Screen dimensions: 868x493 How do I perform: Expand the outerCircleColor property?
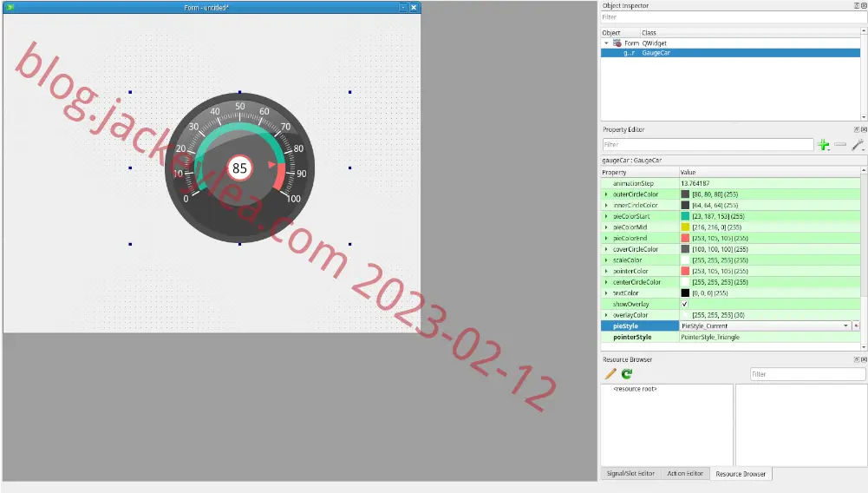606,194
